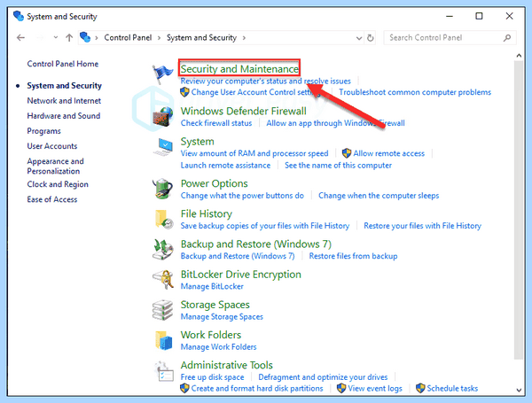Click Change when the computer sleeps link

pos(379,196)
